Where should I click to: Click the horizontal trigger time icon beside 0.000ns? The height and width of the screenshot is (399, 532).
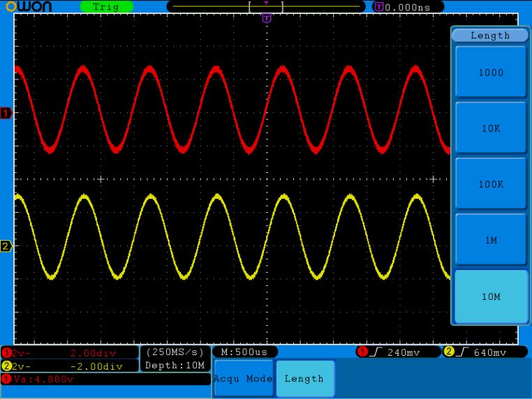coord(378,7)
